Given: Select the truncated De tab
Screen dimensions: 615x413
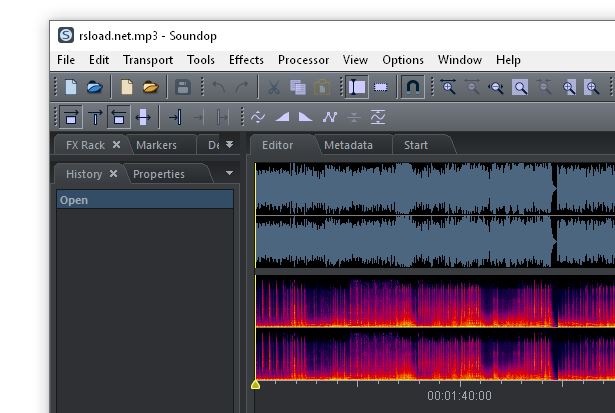Looking at the screenshot, I should [x=213, y=145].
